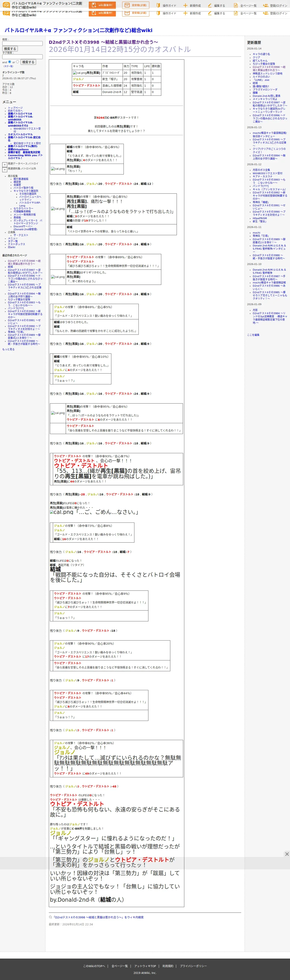Open the テストボックス link
The height and width of the screenshot is (980, 290).
[x=16, y=244]
